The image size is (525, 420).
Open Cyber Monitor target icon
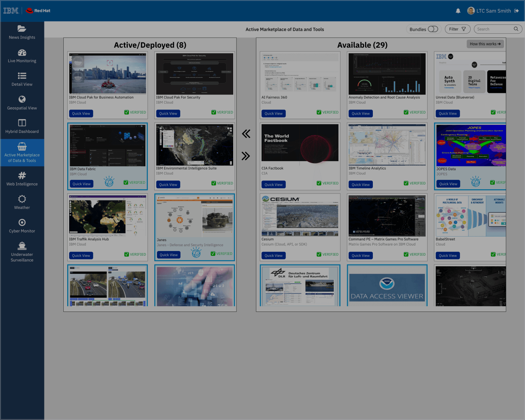pos(22,222)
